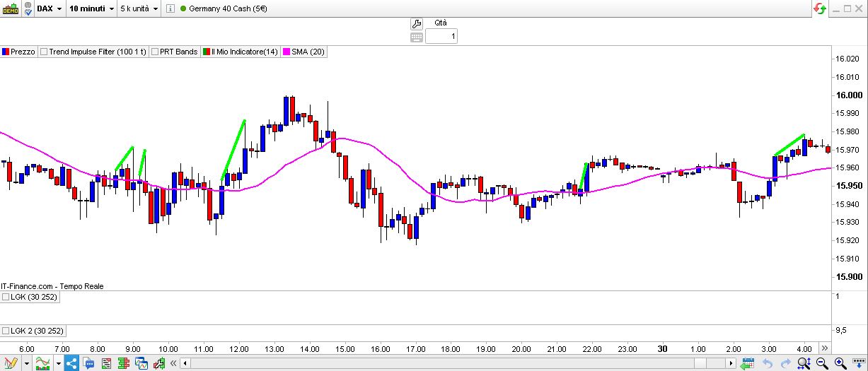Image resolution: width=868 pixels, height=371 pixels.
Task: Click the double chevron at time axis end
Action: [x=824, y=348]
